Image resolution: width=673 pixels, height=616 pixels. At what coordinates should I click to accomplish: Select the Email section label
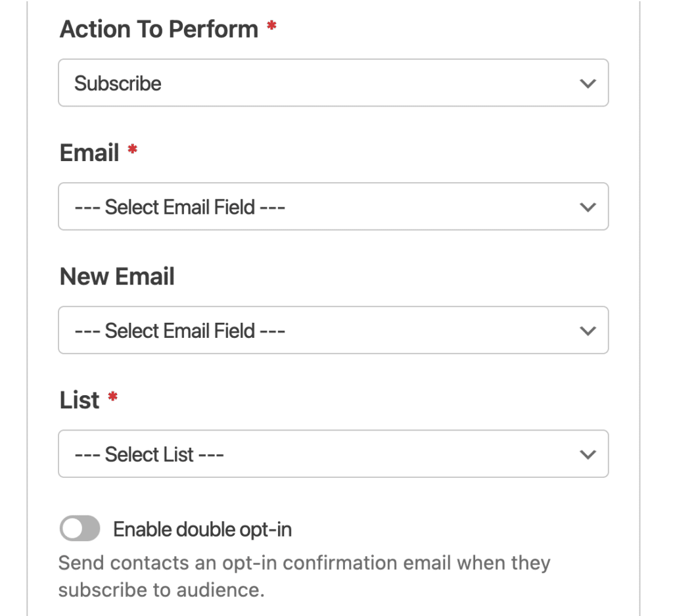point(88,152)
